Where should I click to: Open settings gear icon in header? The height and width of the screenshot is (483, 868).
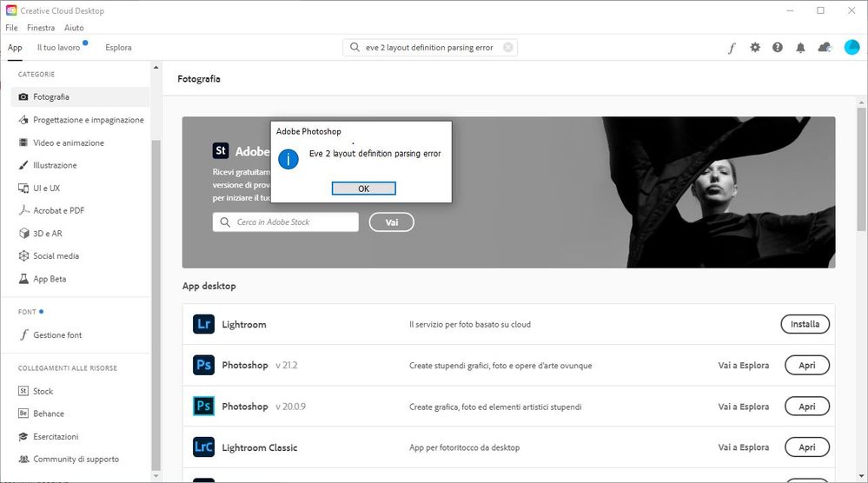755,48
